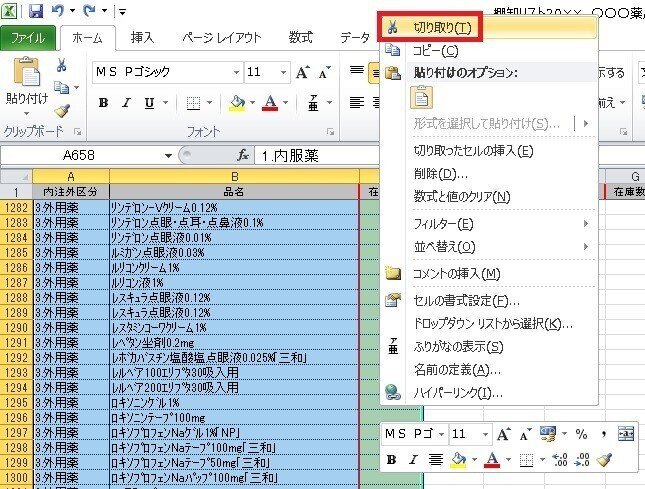Open セルの書式設定(F)... dialog entry
Image resolution: width=645 pixels, height=489 pixels.
489,301
